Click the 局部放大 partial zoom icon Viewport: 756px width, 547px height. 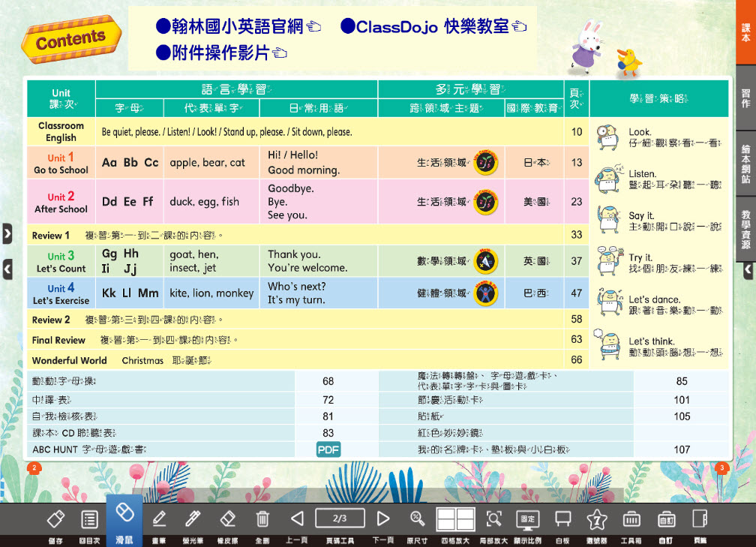tap(493, 519)
